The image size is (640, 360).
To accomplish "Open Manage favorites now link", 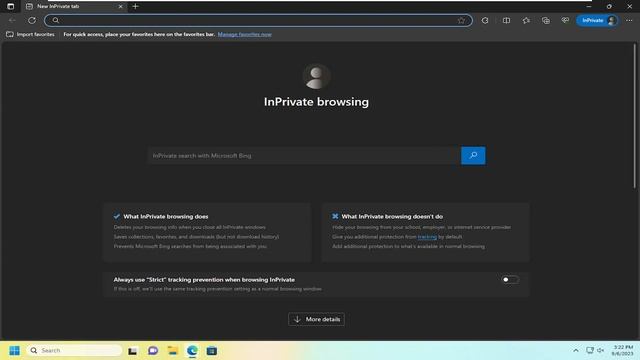I will click(244, 34).
